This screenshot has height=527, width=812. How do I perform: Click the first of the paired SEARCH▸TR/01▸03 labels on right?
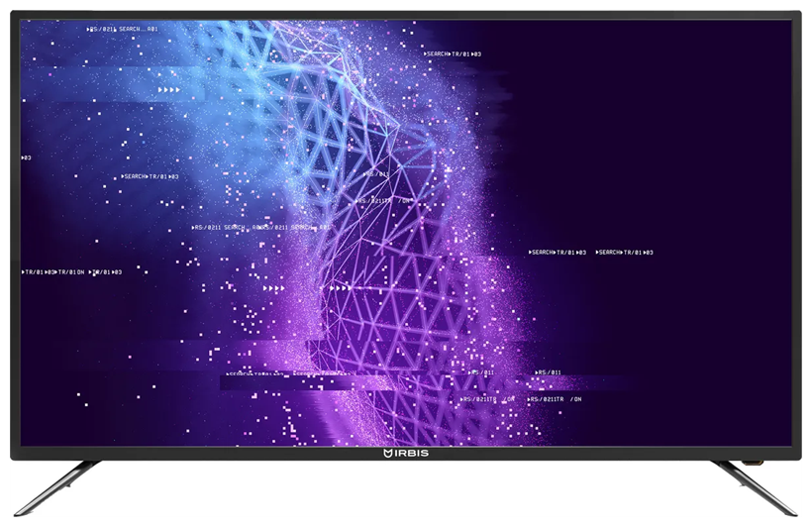coord(558,253)
